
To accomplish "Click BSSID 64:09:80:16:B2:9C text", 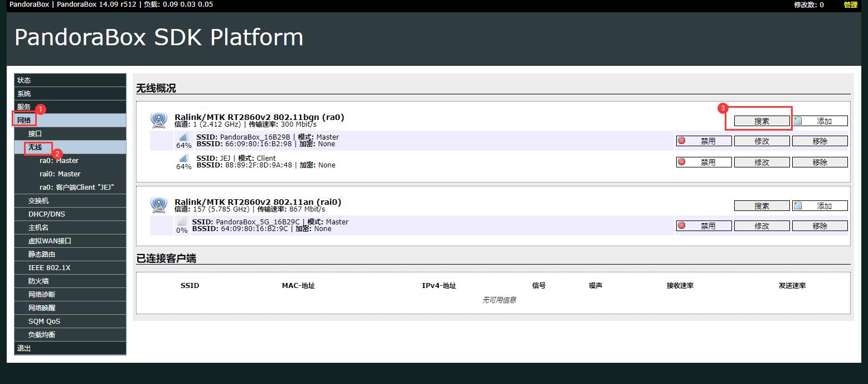I will click(240, 229).
